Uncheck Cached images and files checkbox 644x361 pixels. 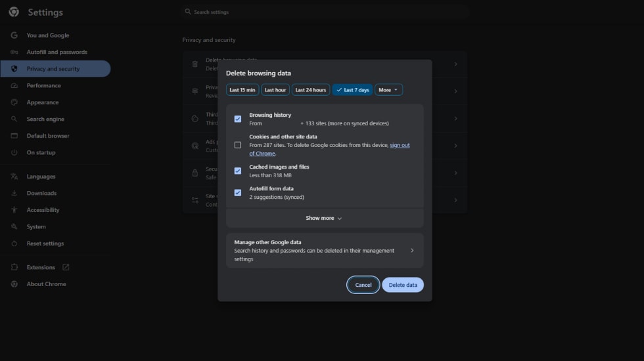238,171
